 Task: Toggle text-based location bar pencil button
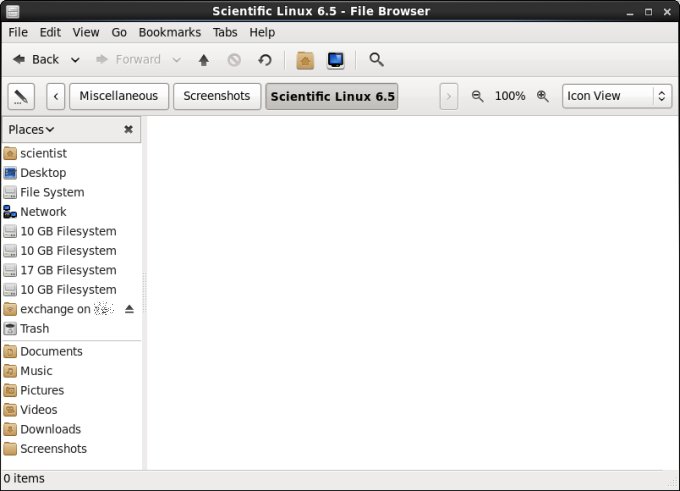click(x=21, y=96)
